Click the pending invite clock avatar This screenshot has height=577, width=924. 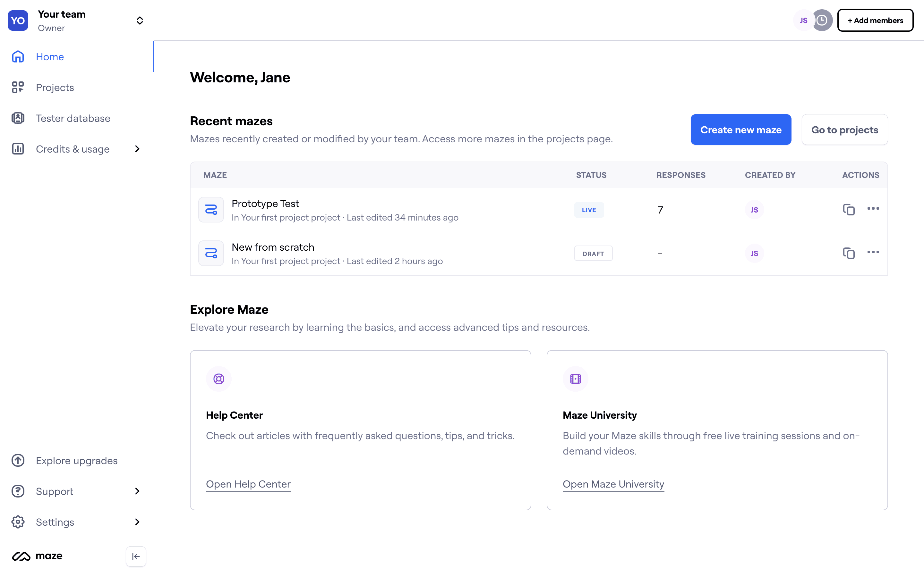(822, 20)
